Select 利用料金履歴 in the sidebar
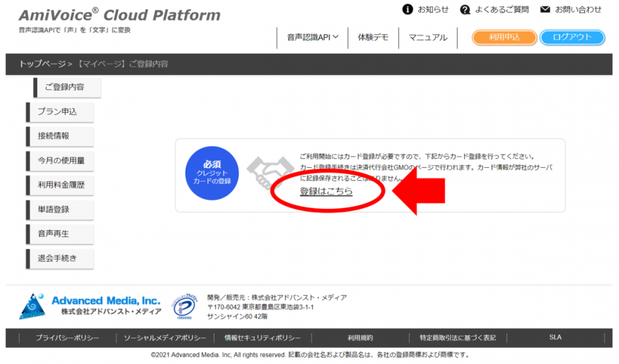The image size is (619, 364). [x=60, y=185]
